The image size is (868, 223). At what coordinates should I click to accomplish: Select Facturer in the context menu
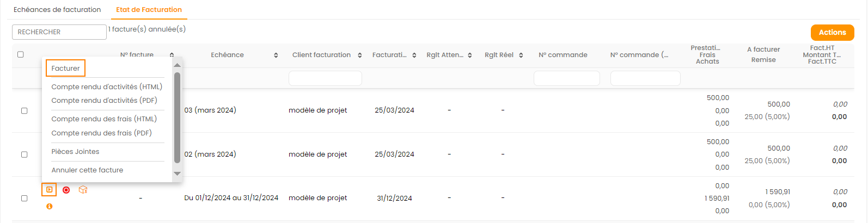pyautogui.click(x=65, y=69)
